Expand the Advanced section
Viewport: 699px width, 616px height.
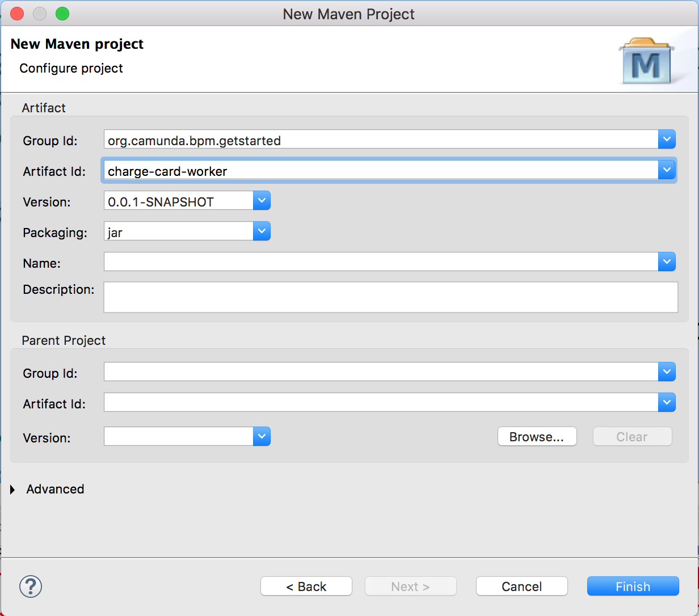pyautogui.click(x=13, y=490)
